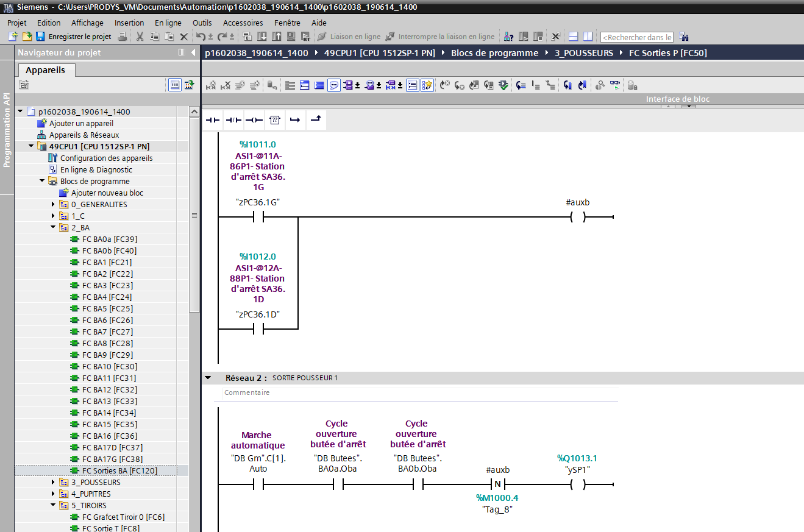This screenshot has width=804, height=532.
Task: Open the Outils menu
Action: 202,23
